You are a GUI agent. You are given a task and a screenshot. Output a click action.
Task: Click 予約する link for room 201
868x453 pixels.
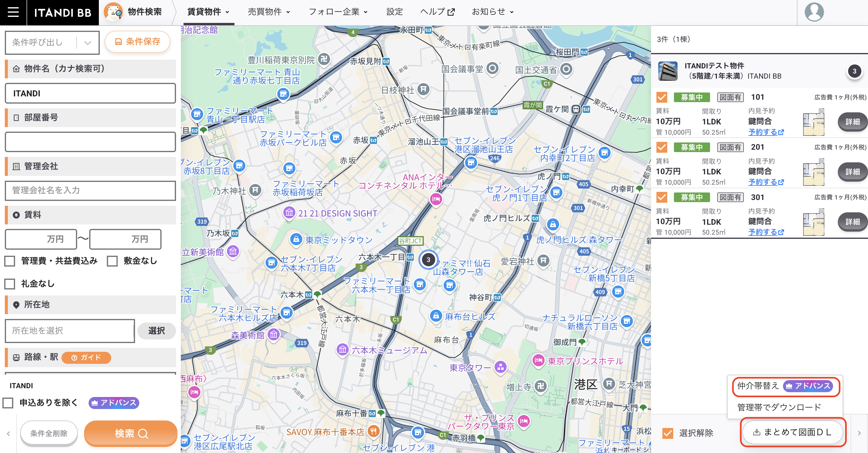(x=766, y=182)
